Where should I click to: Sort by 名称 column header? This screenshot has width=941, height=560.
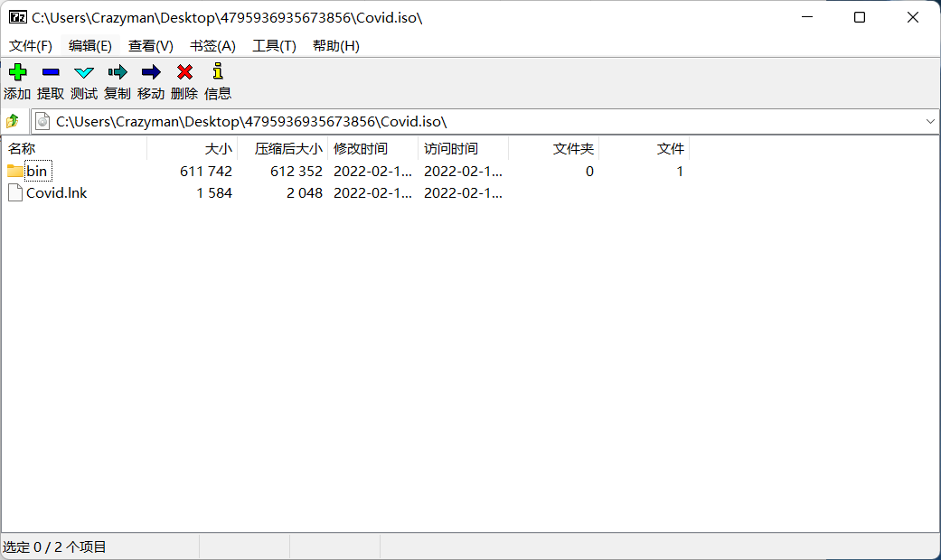point(74,149)
